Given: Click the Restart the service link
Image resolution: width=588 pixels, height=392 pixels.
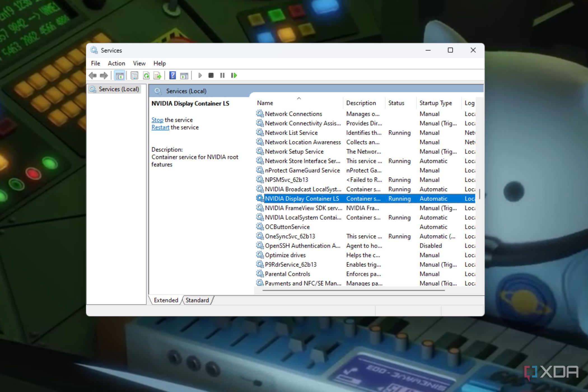Looking at the screenshot, I should 160,127.
